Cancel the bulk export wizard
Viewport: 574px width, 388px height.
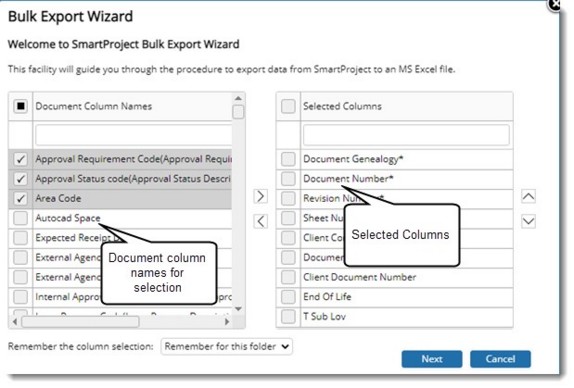click(500, 359)
